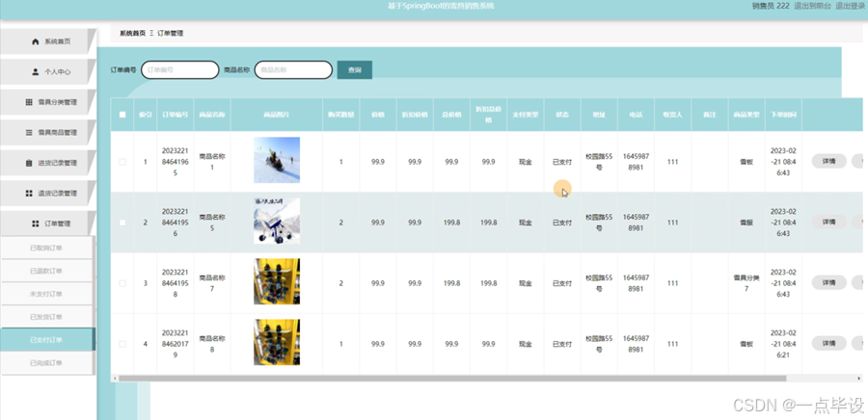The image size is (868, 420).
Task: Open the 已退款订单 submenu item
Action: (46, 271)
